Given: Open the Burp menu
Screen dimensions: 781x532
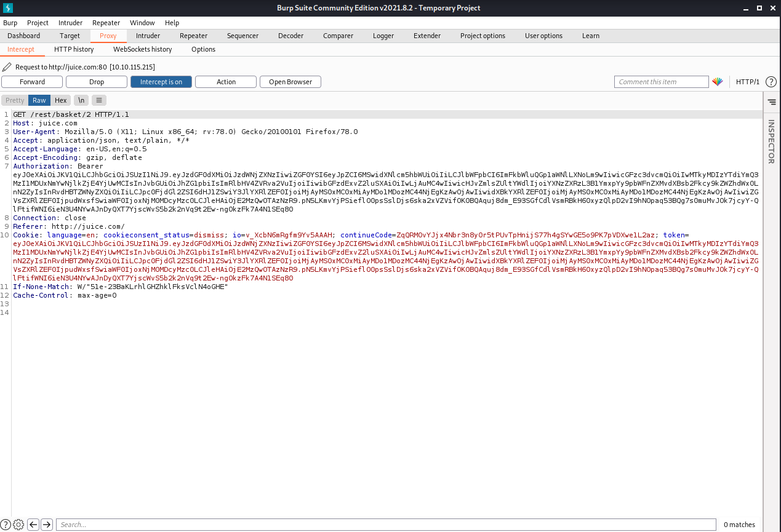Looking at the screenshot, I should pos(10,23).
